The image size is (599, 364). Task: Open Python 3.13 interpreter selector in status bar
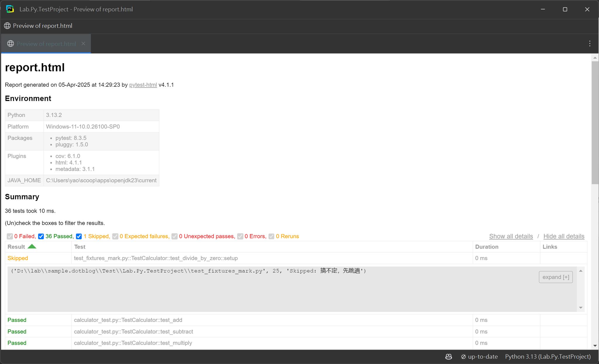pyautogui.click(x=548, y=357)
